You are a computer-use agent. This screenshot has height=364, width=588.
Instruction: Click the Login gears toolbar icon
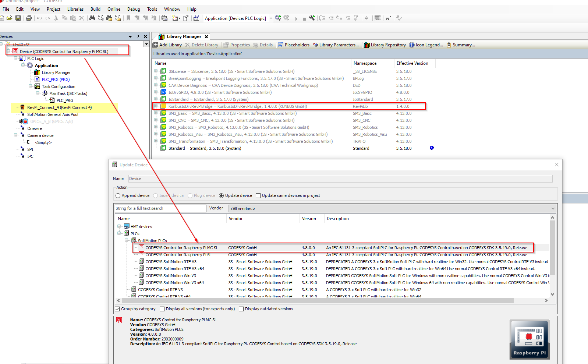coord(278,18)
